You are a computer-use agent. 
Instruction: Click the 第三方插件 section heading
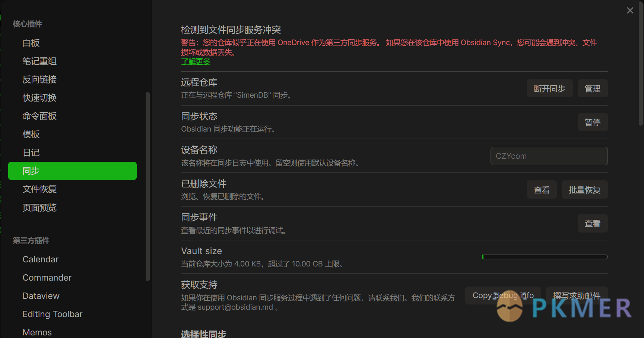[31, 240]
